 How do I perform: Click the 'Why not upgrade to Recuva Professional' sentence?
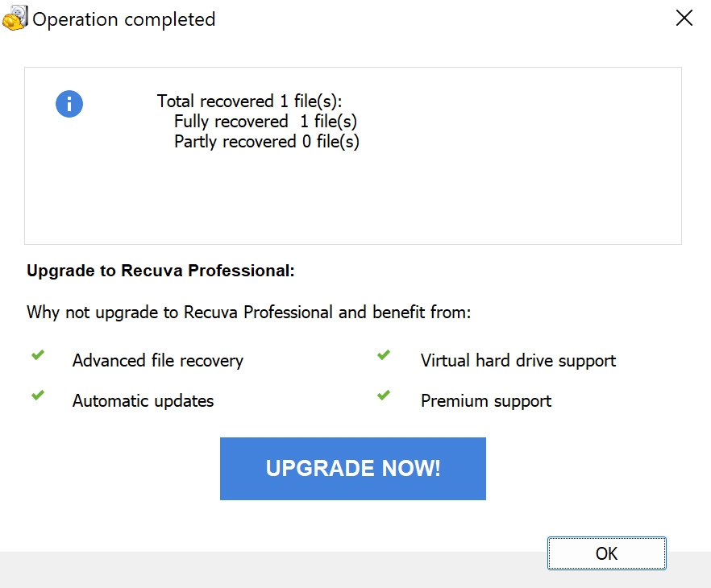click(248, 312)
